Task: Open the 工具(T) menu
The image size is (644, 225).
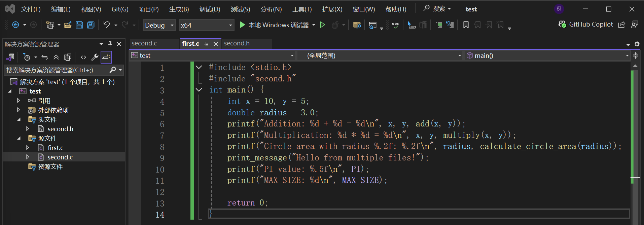Action: [302, 9]
